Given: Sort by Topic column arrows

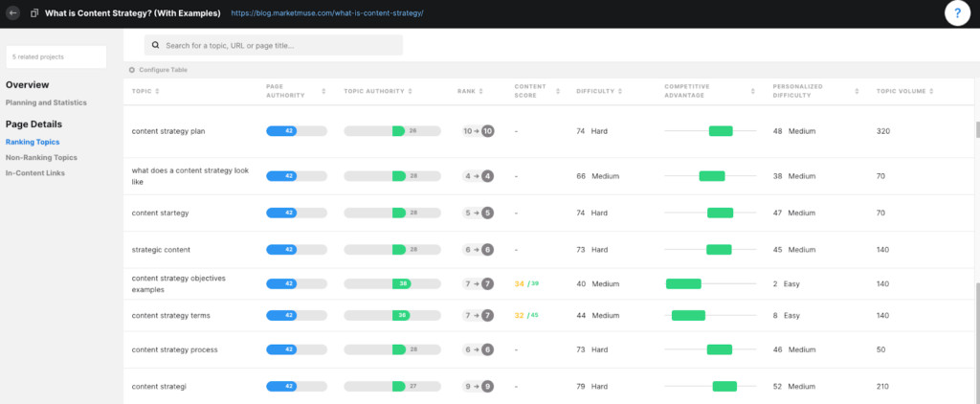Looking at the screenshot, I should (157, 91).
